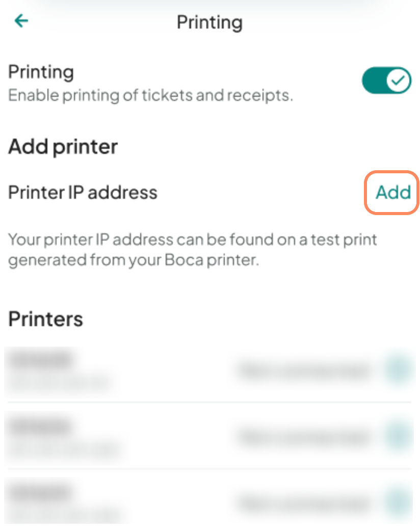The height and width of the screenshot is (529, 420).
Task: Click the Printers section heading
Action: 46,320
